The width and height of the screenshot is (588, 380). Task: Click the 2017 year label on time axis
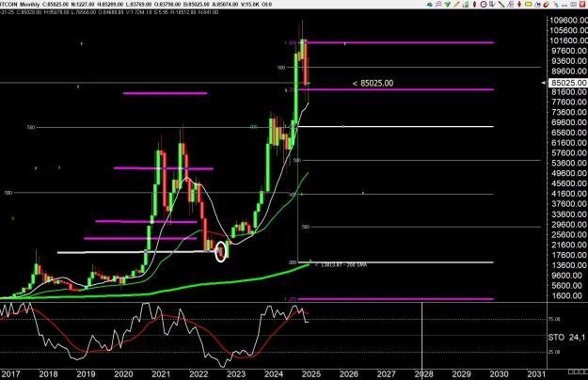[10, 374]
